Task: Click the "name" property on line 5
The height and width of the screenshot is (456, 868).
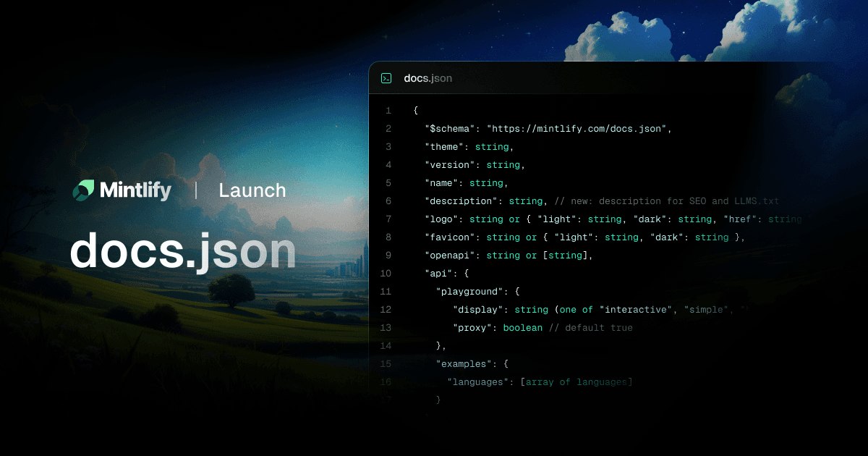Action: [x=441, y=183]
